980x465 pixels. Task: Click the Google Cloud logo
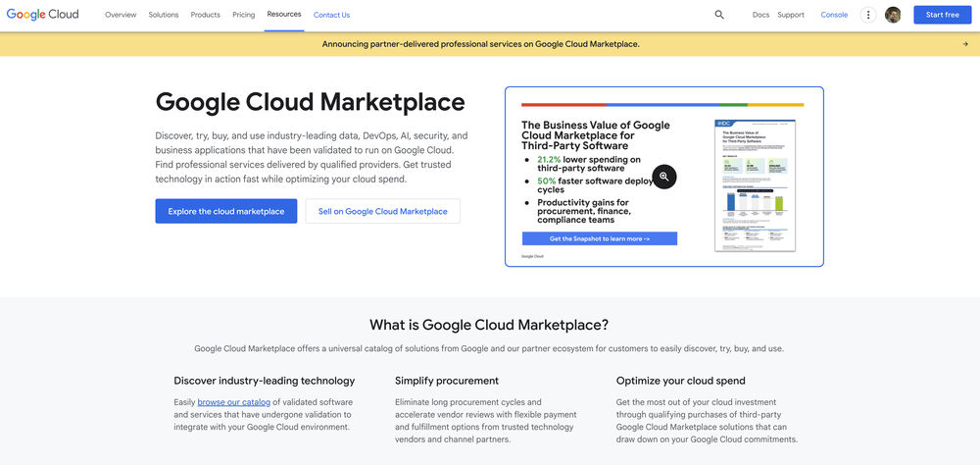42,15
